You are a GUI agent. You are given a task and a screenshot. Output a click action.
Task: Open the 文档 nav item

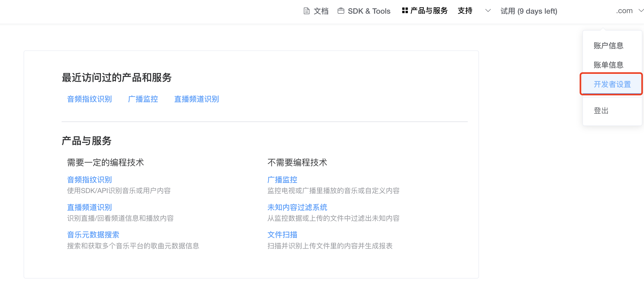coord(321,11)
